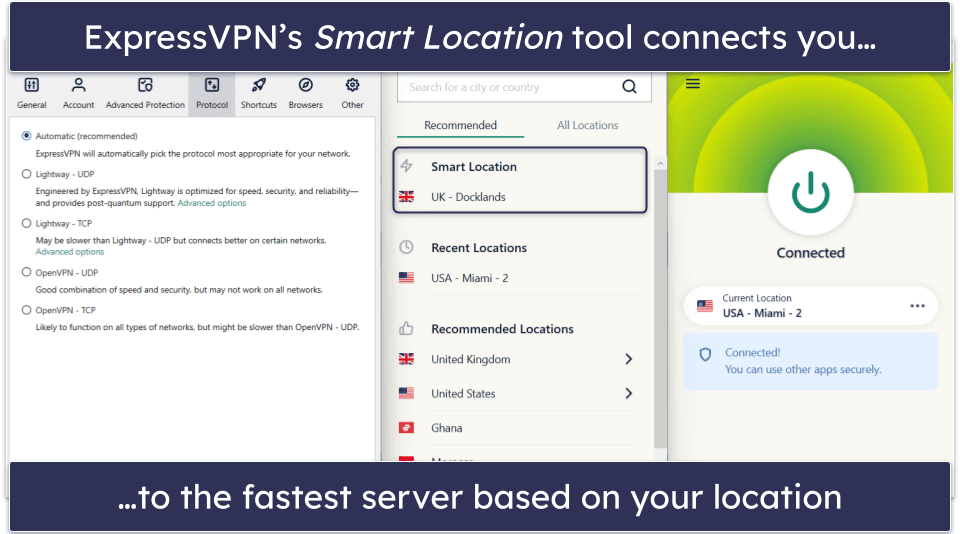Screen dimensions: 960x534
Task: Click the Current Location USA - Miami - 2 text
Action: 762,313
